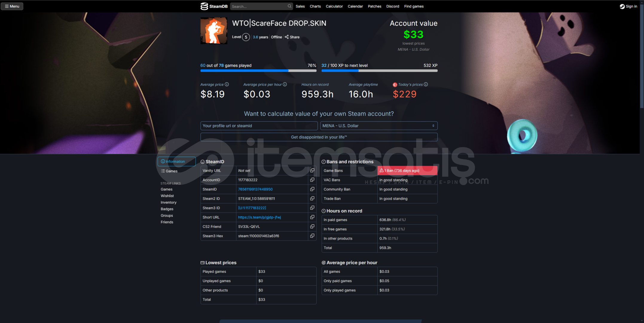Viewport: 644px width, 323px height.
Task: Click the level 5 badge circle
Action: point(246,37)
